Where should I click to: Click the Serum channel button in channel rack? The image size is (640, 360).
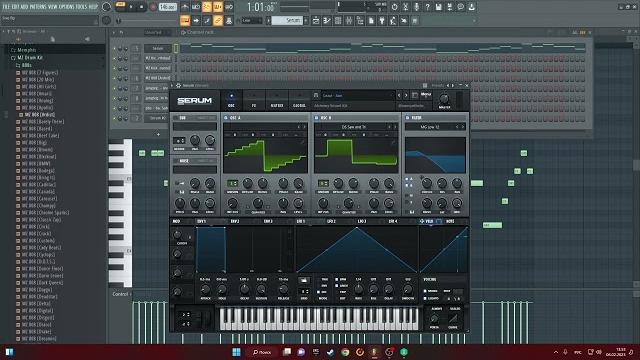pos(158,48)
